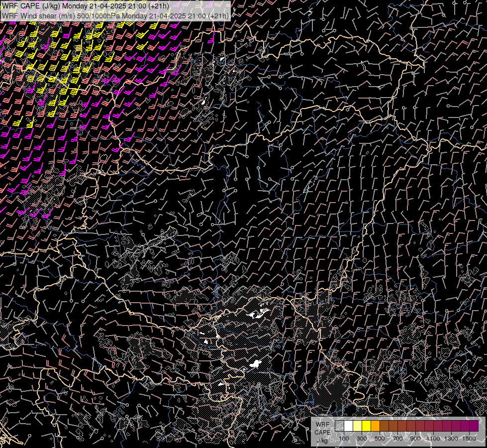
Task: Select the white CAPE legend swatch
Action: tap(349, 426)
